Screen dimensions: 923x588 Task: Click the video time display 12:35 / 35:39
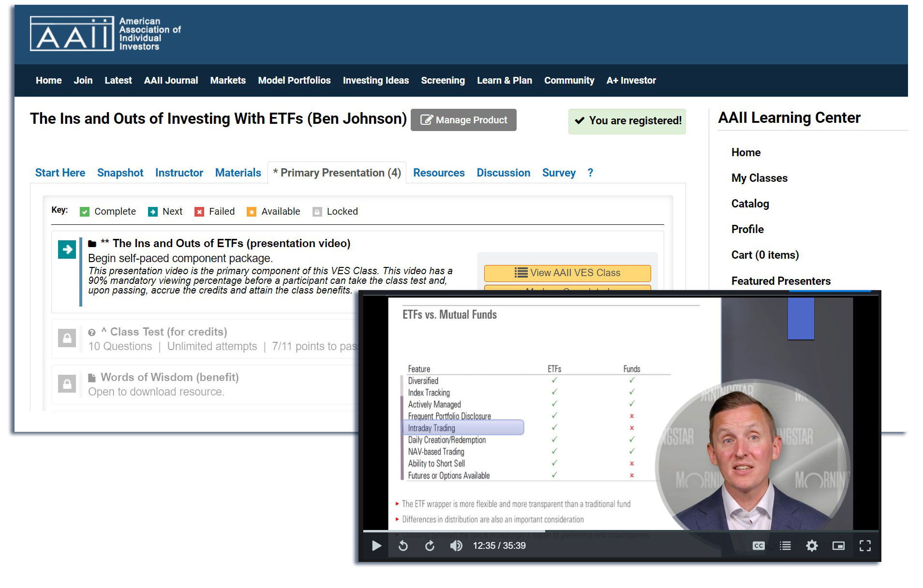[x=499, y=546]
